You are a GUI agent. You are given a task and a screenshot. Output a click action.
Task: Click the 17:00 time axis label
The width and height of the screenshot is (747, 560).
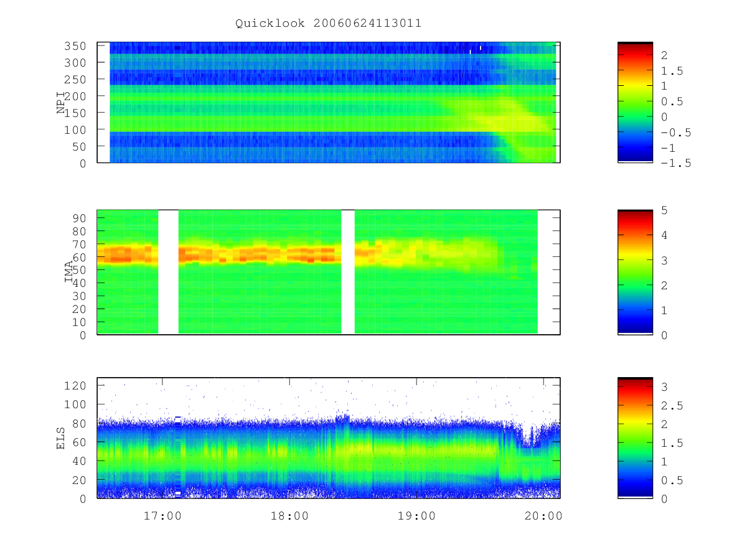click(162, 516)
